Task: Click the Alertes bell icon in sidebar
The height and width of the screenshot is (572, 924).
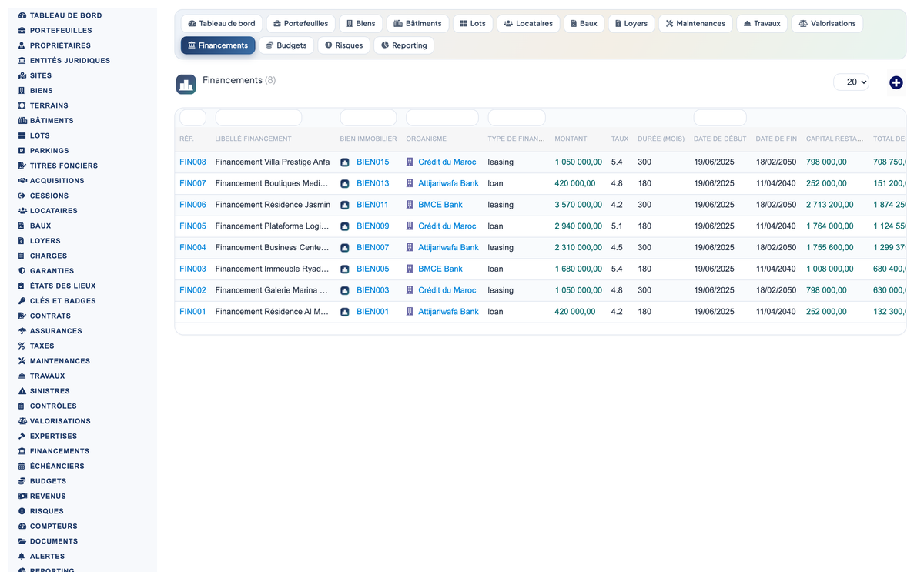Action: click(x=22, y=557)
